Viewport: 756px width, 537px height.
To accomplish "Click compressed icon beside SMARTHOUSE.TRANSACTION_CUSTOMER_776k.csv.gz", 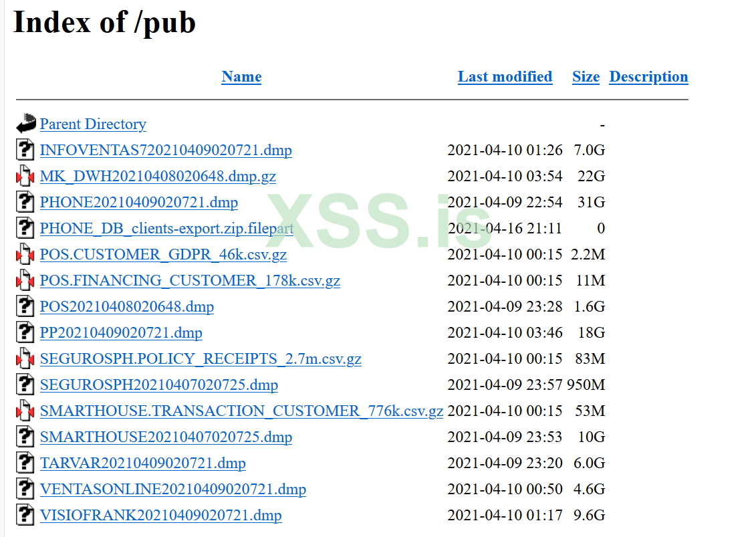I will pos(25,410).
